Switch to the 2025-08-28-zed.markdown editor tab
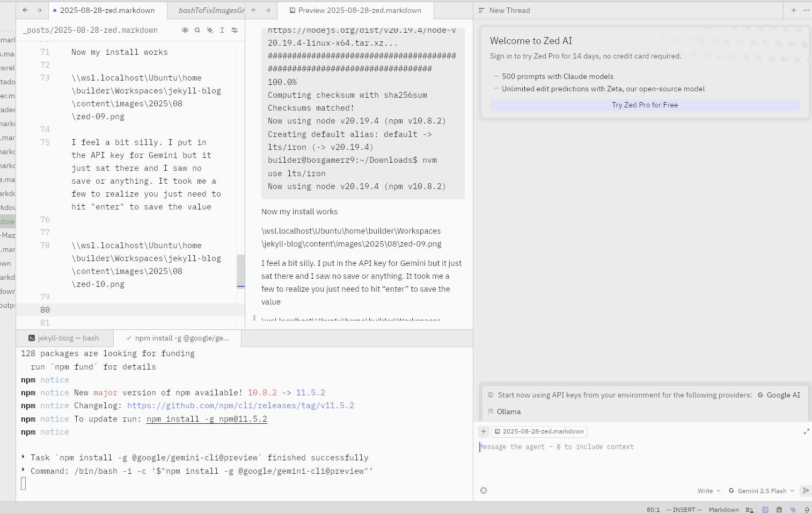Image resolution: width=812 pixels, height=513 pixels. (107, 10)
